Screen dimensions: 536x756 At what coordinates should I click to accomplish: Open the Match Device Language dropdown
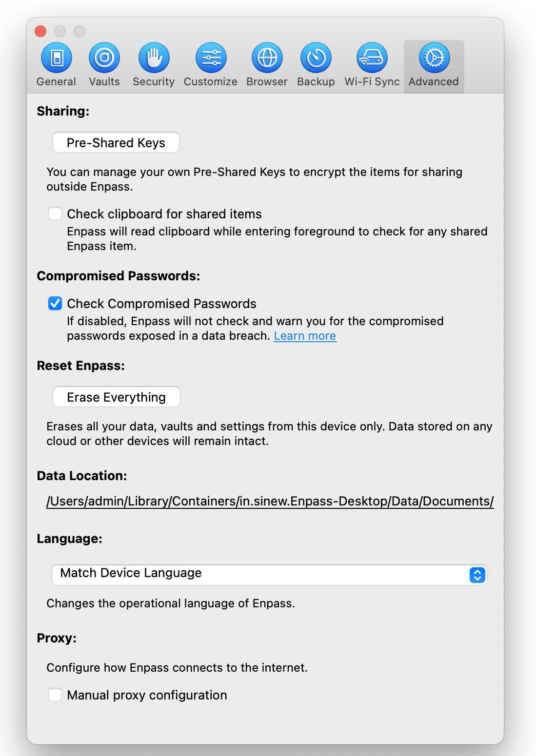[269, 575]
